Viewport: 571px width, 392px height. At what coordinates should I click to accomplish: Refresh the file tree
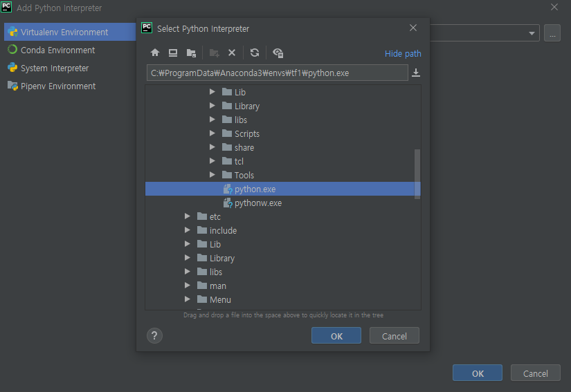pos(255,53)
